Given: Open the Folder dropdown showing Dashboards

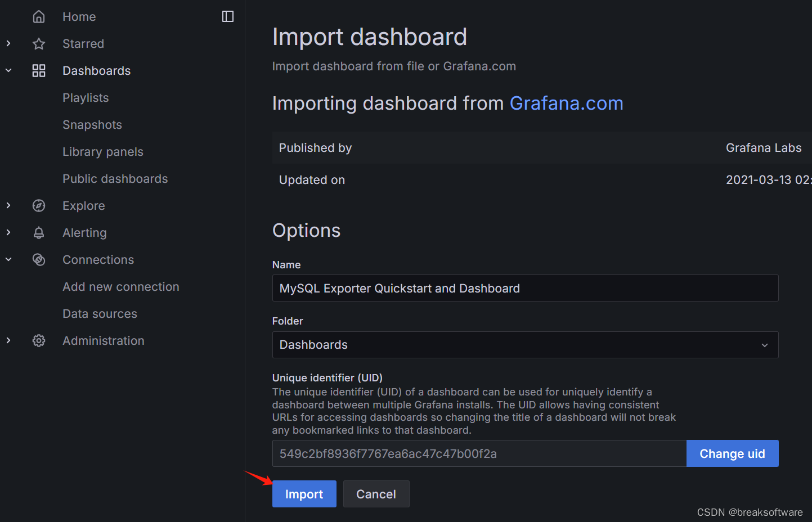Looking at the screenshot, I should coord(525,345).
